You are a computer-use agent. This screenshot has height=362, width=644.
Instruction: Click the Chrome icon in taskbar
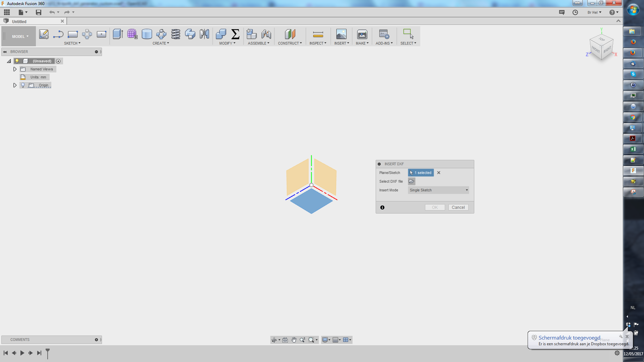(633, 117)
